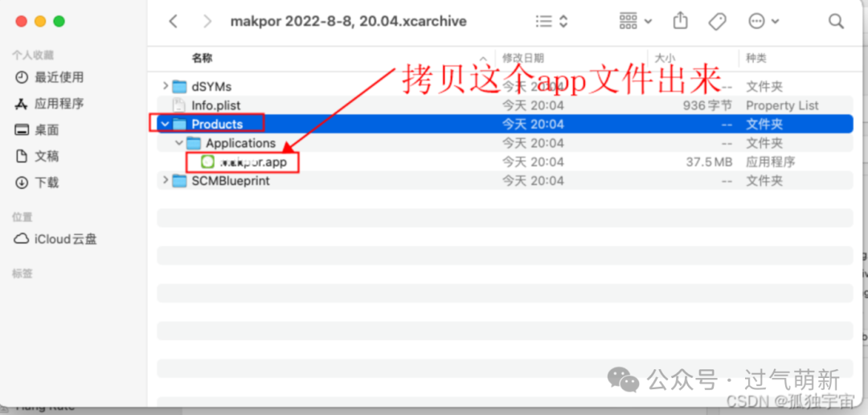Select the Applications folder name
This screenshot has width=868, height=415.
coord(240,143)
